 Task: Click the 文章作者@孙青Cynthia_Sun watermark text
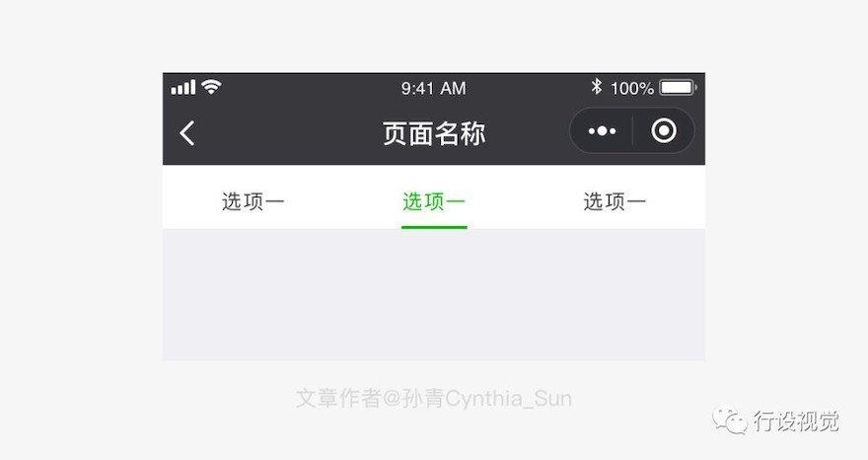(x=433, y=398)
